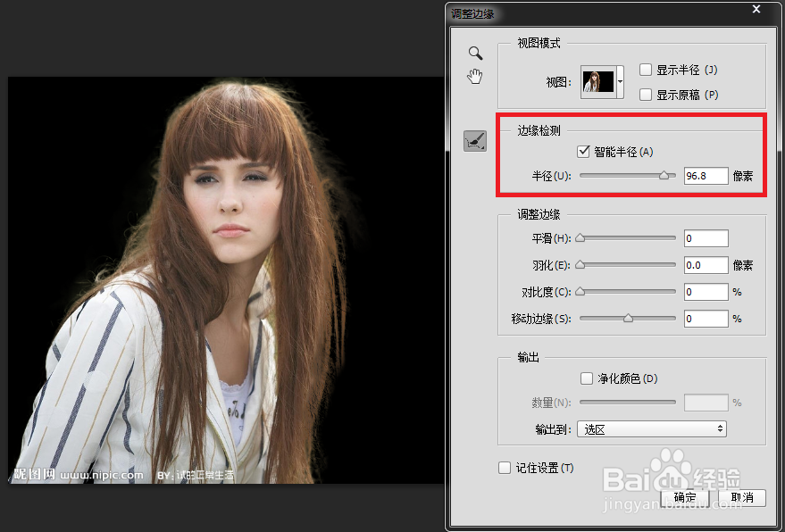The image size is (785, 532).
Task: Click the 半径 radius slider handle
Action: coord(664,175)
